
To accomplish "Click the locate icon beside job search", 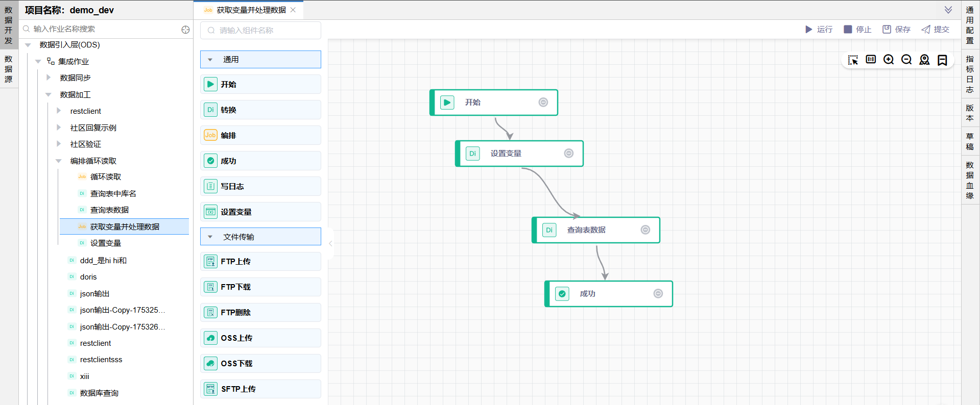I will [x=185, y=30].
